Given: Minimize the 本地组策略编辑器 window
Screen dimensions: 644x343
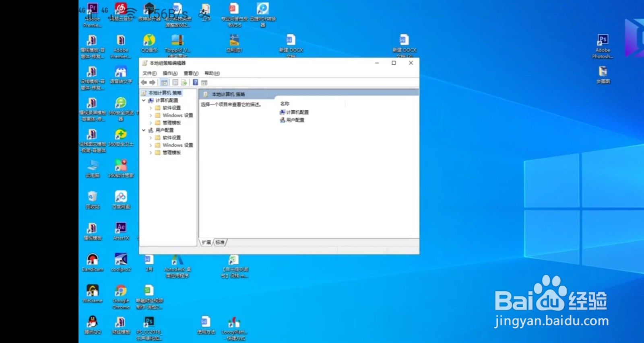Looking at the screenshot, I should click(377, 63).
